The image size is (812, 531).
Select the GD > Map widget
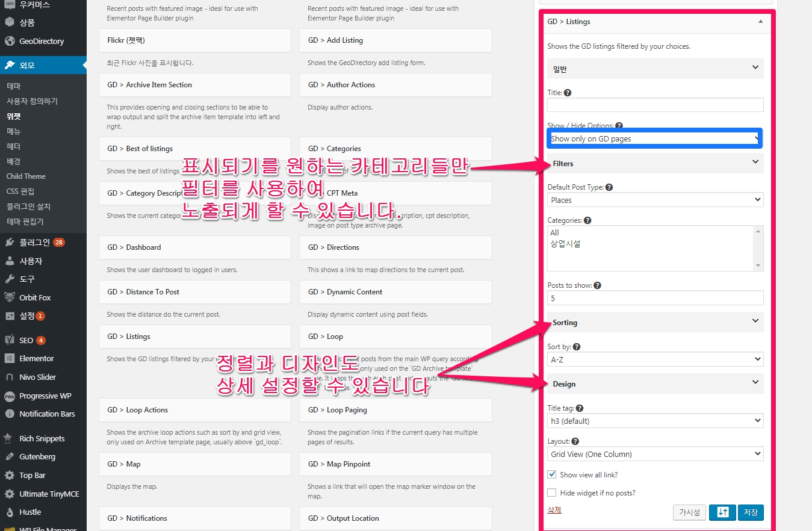[195, 464]
